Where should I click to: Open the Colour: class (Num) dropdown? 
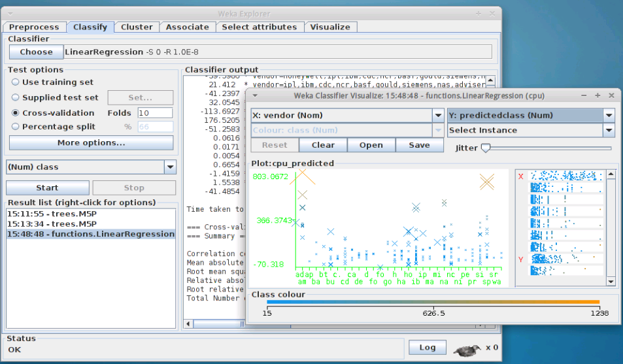pyautogui.click(x=438, y=130)
